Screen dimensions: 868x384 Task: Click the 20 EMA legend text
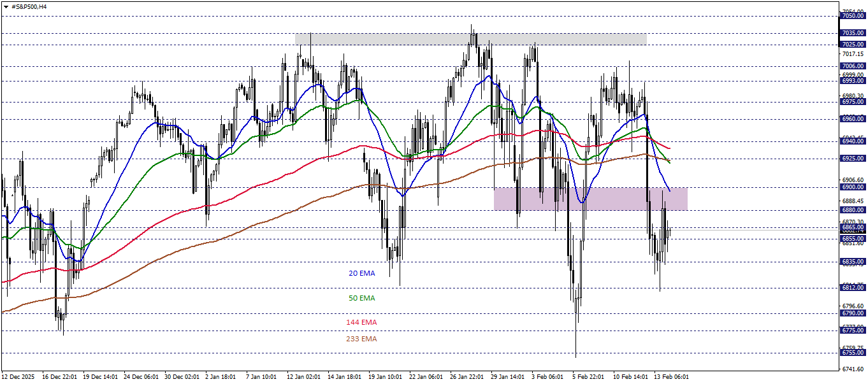[x=361, y=274]
